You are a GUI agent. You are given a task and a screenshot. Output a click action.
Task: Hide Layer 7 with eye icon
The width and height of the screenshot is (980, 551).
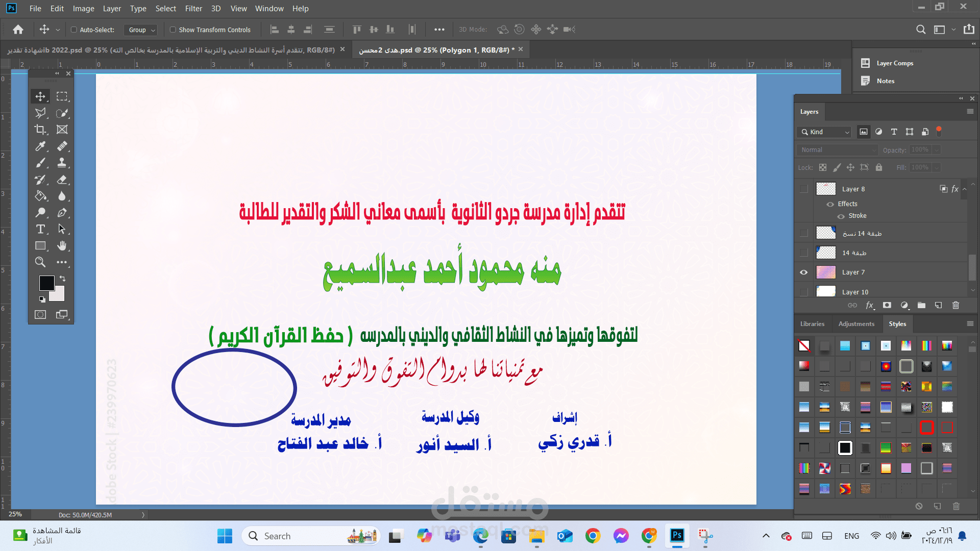[804, 272]
